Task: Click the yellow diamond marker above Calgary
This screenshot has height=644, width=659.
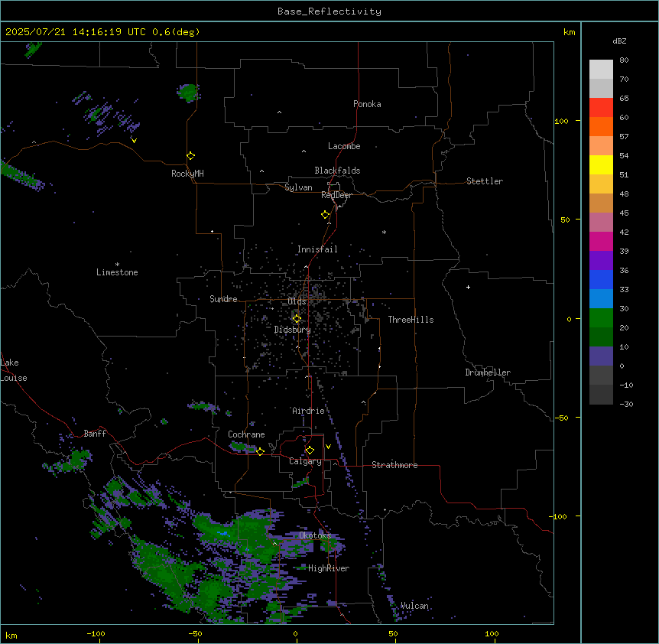Action: (x=310, y=450)
